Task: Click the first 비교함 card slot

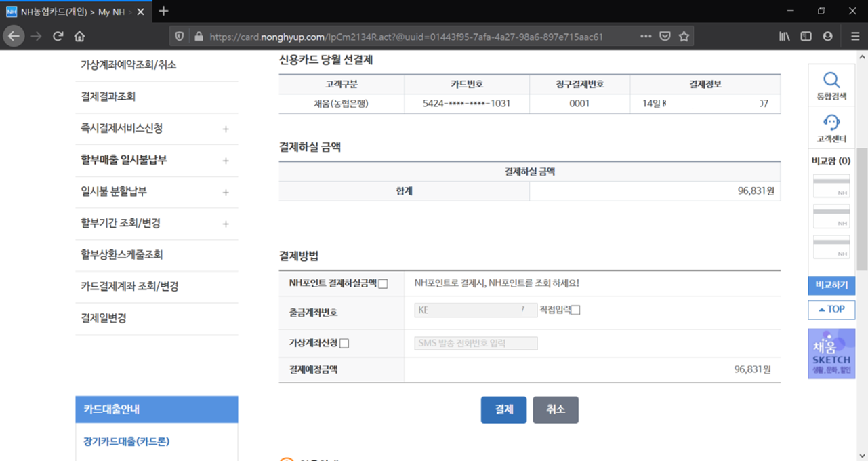Action: (x=831, y=186)
